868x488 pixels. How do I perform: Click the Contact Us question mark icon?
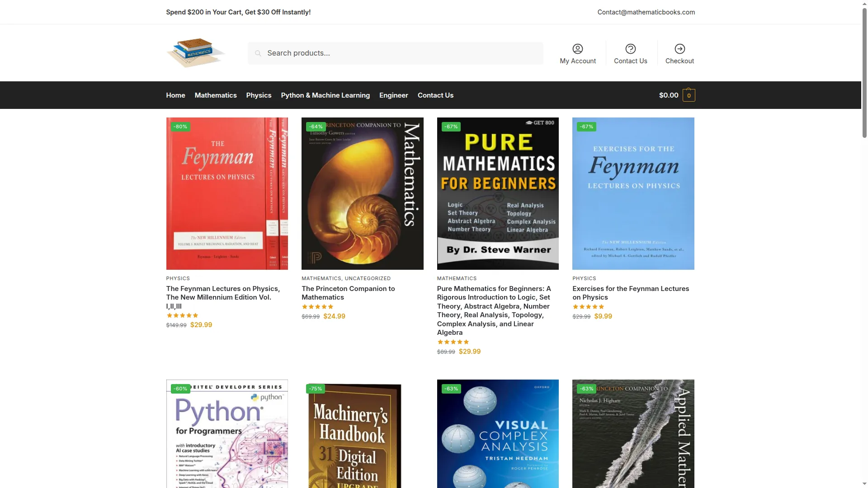[x=631, y=49]
